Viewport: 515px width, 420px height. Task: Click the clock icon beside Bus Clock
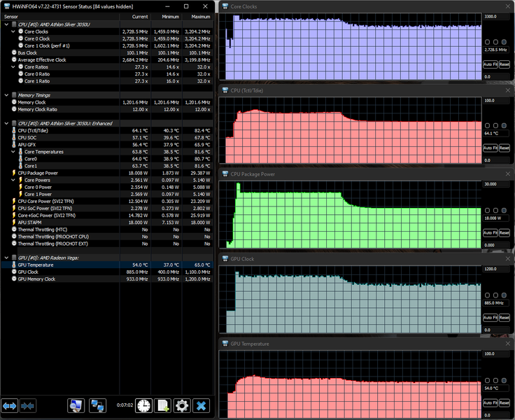pyautogui.click(x=14, y=52)
